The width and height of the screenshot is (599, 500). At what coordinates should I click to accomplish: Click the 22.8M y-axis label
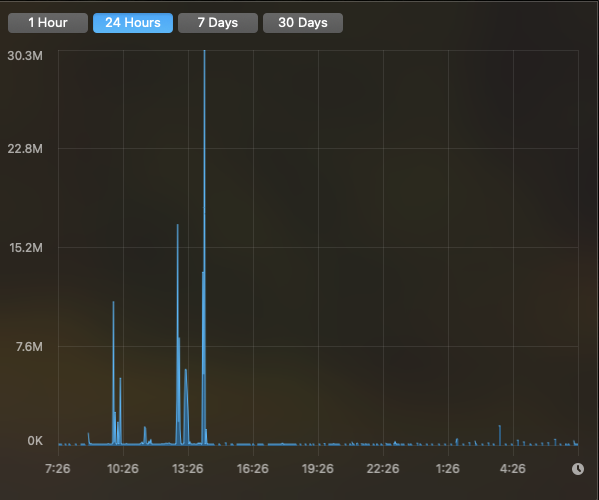[25, 149]
